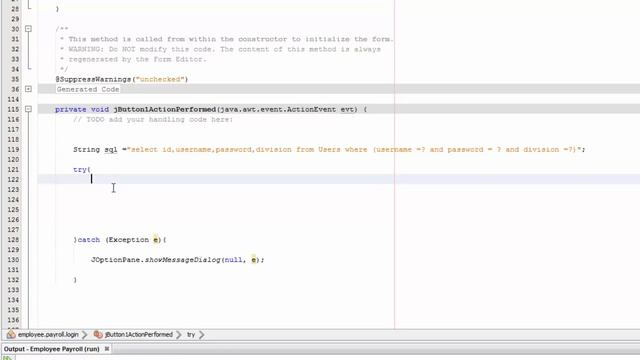Open the Output - Employee Payroll (run) tab
The image size is (640, 360).
[51, 349]
